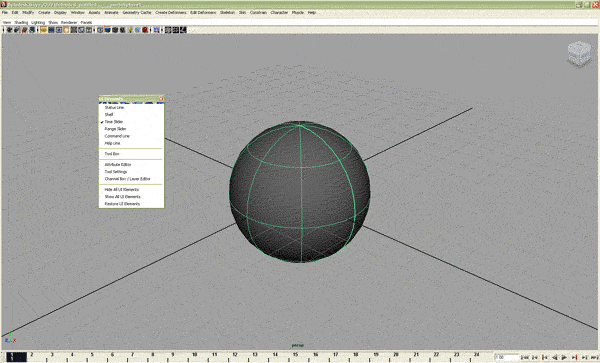Toggle the safe title icon
Image resolution: width=600 pixels, height=363 pixels.
pyautogui.click(x=88, y=29)
